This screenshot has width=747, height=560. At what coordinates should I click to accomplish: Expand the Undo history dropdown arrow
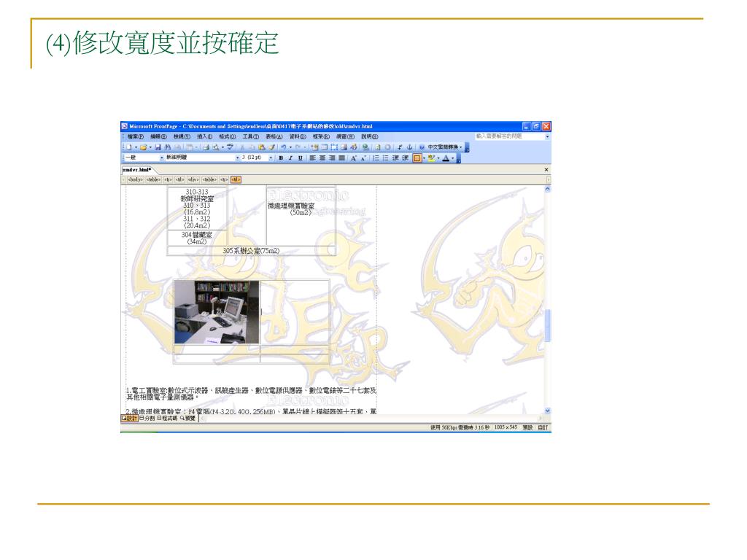point(290,147)
